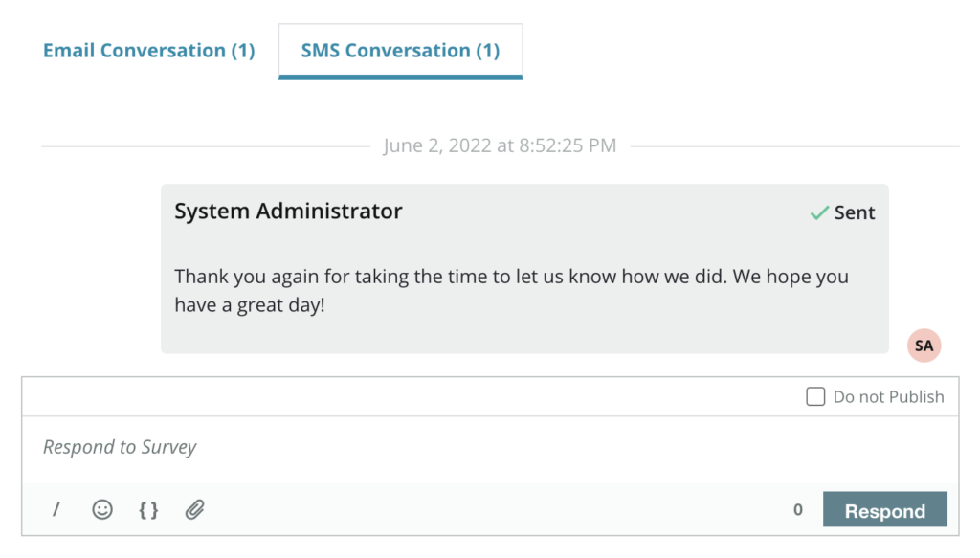Click the divider line left of timestamp
Image resolution: width=980 pixels, height=558 pixels.
coord(206,146)
